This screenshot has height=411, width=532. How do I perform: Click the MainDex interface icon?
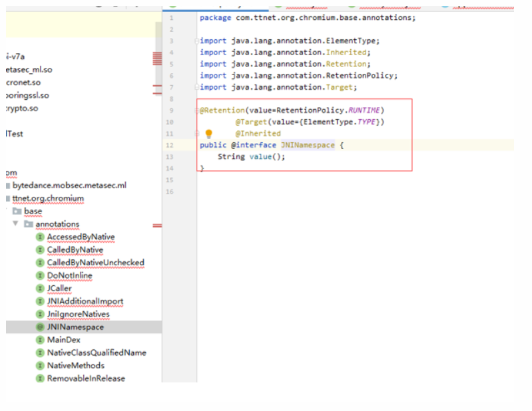pos(40,340)
